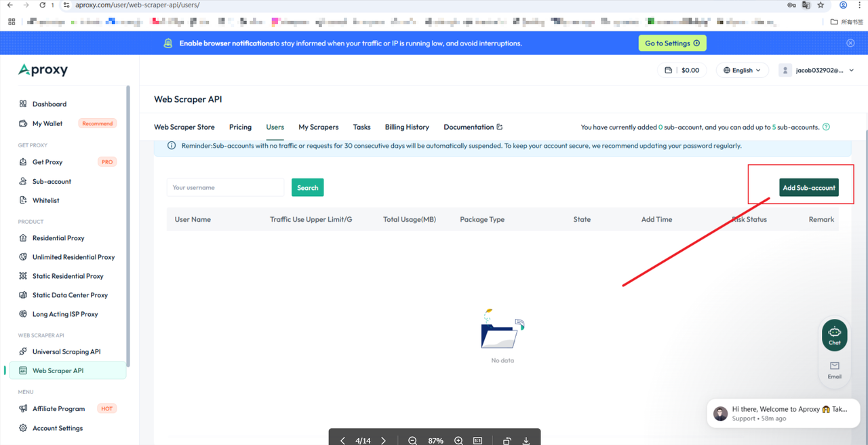Go to next page in viewer toolbar

click(383, 440)
